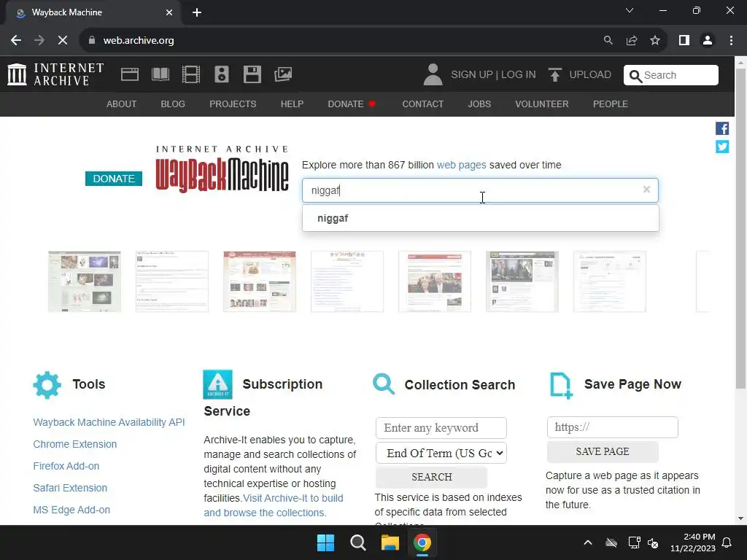Open the BLOG menu item
Screen dimensions: 747x560
pos(173,104)
